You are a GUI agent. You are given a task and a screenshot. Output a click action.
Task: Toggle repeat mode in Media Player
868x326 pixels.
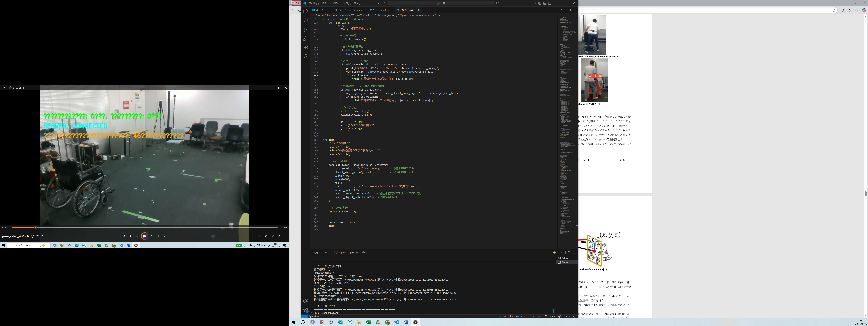[166, 236]
